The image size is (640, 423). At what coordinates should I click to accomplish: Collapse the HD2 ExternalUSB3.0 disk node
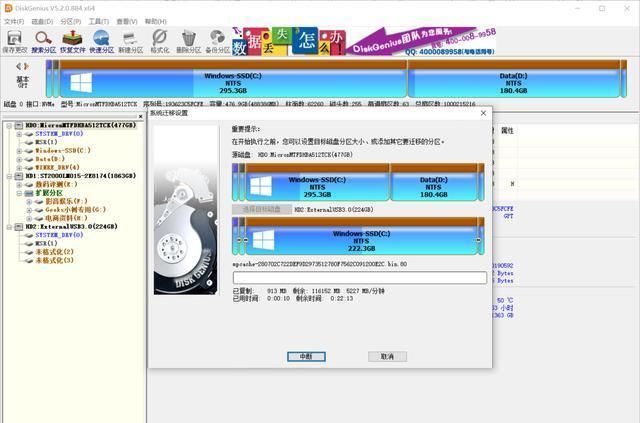point(9,227)
